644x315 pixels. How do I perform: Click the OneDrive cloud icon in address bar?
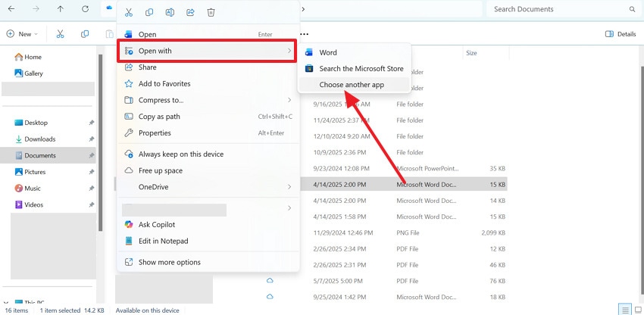[x=109, y=8]
